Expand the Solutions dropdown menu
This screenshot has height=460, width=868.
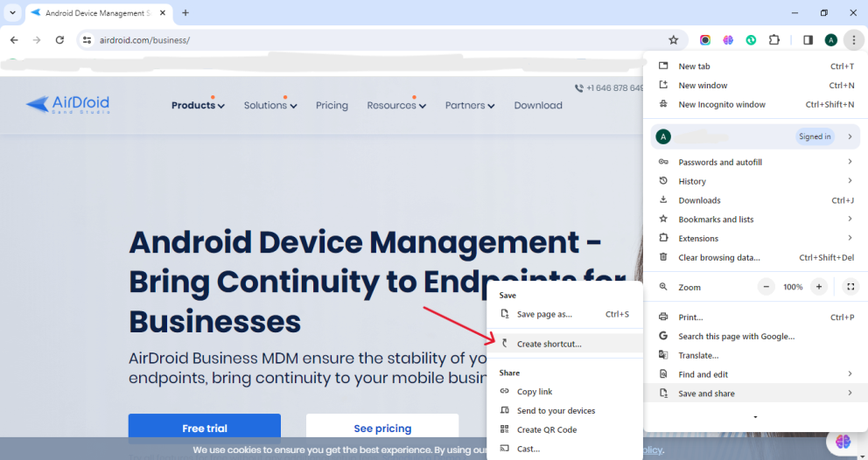point(269,106)
